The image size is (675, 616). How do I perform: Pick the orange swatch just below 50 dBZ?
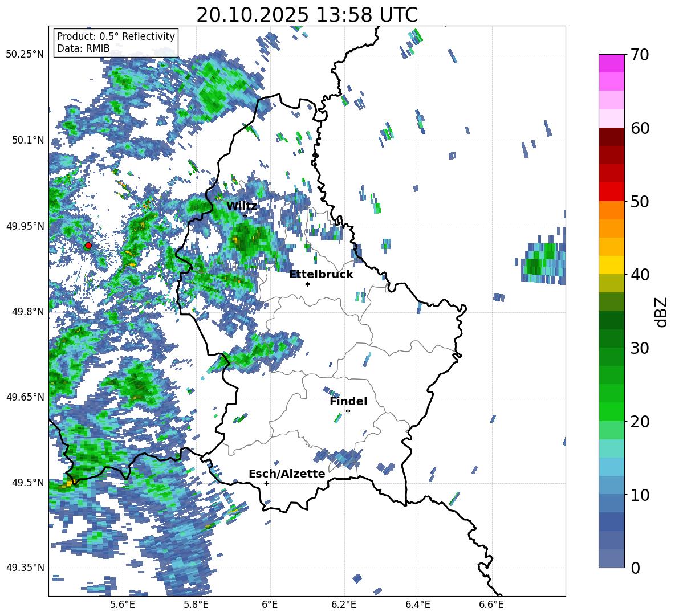click(x=611, y=210)
